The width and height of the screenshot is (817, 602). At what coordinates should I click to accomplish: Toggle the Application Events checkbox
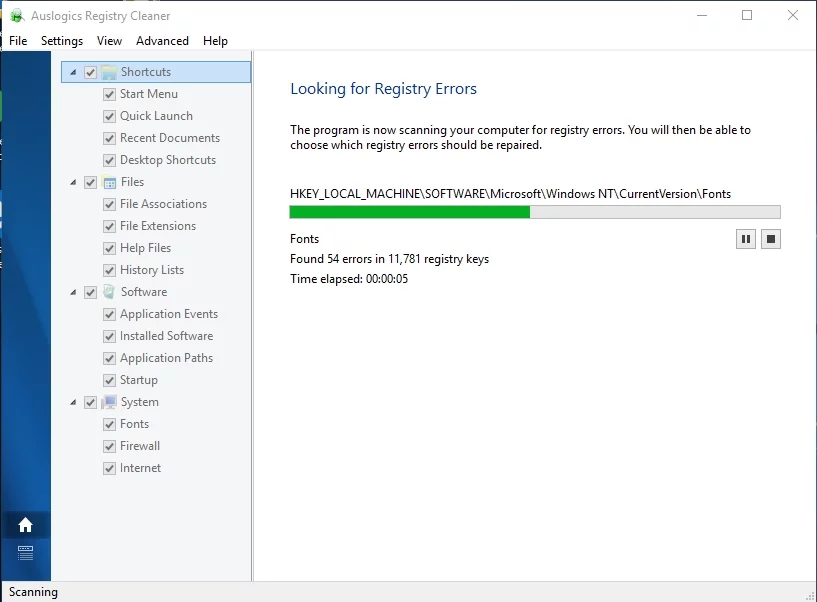coord(109,314)
